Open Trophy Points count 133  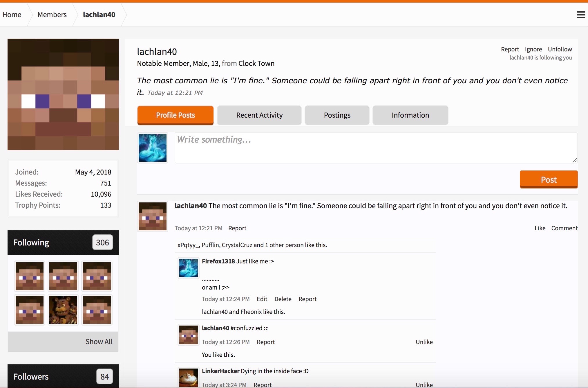(106, 205)
